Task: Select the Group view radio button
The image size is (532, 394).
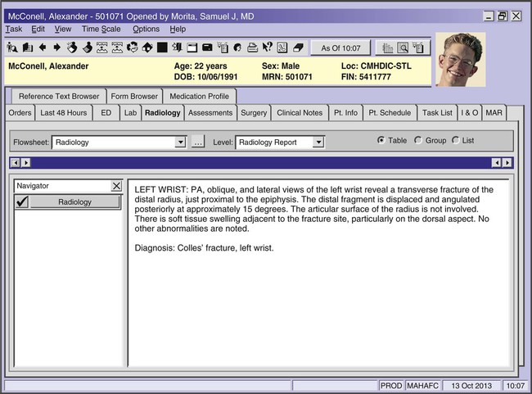Action: click(x=419, y=140)
